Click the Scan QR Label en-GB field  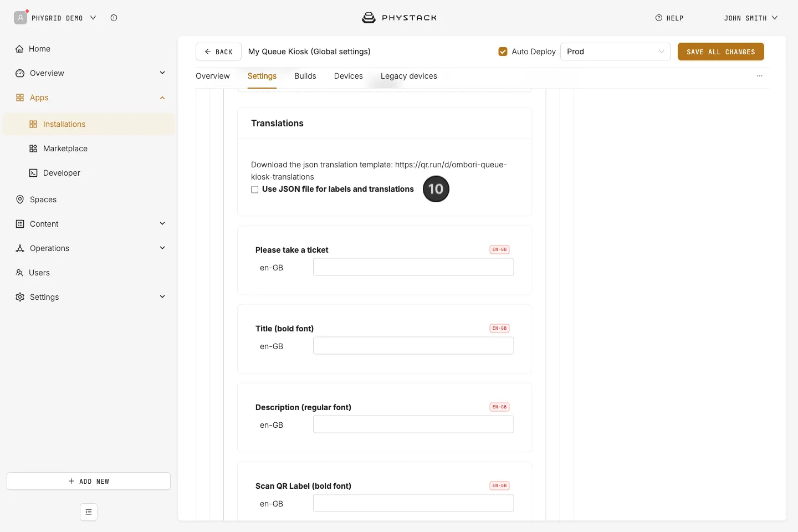click(413, 503)
